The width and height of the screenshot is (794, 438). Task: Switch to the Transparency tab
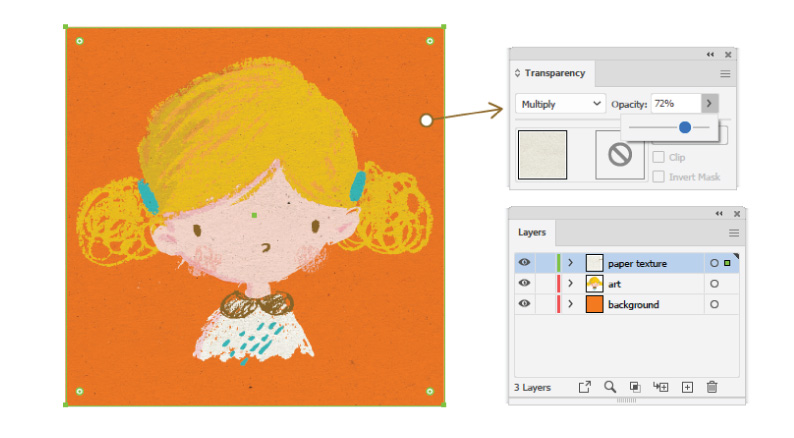tap(554, 73)
